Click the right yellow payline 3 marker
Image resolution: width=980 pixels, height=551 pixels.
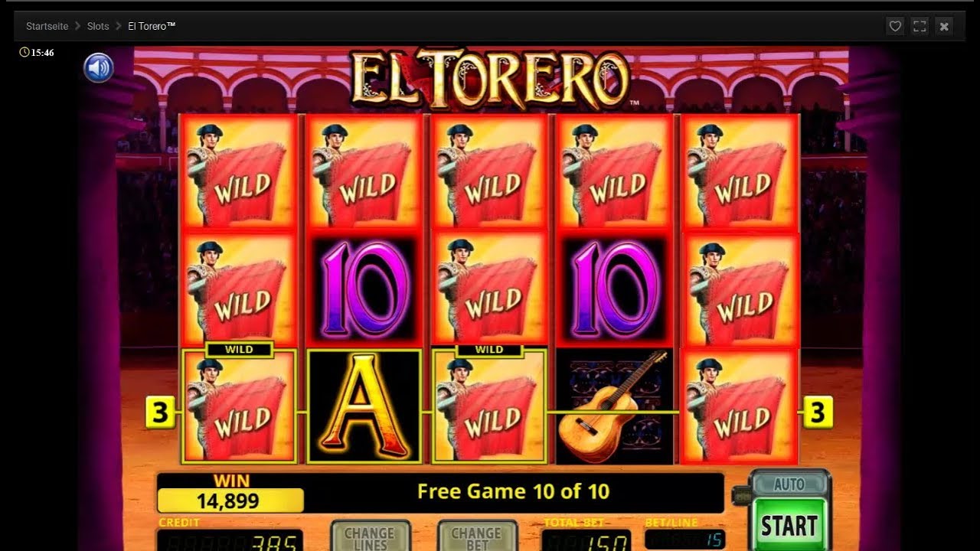click(817, 412)
